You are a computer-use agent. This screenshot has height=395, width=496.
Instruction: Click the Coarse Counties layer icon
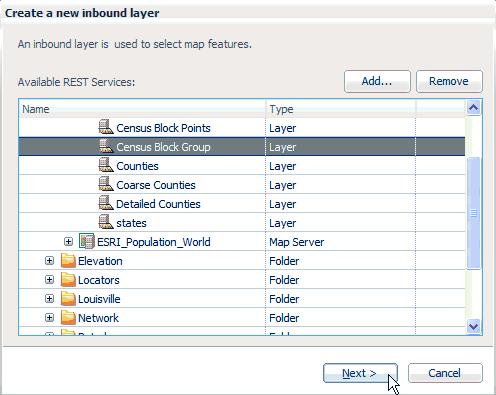[106, 185]
